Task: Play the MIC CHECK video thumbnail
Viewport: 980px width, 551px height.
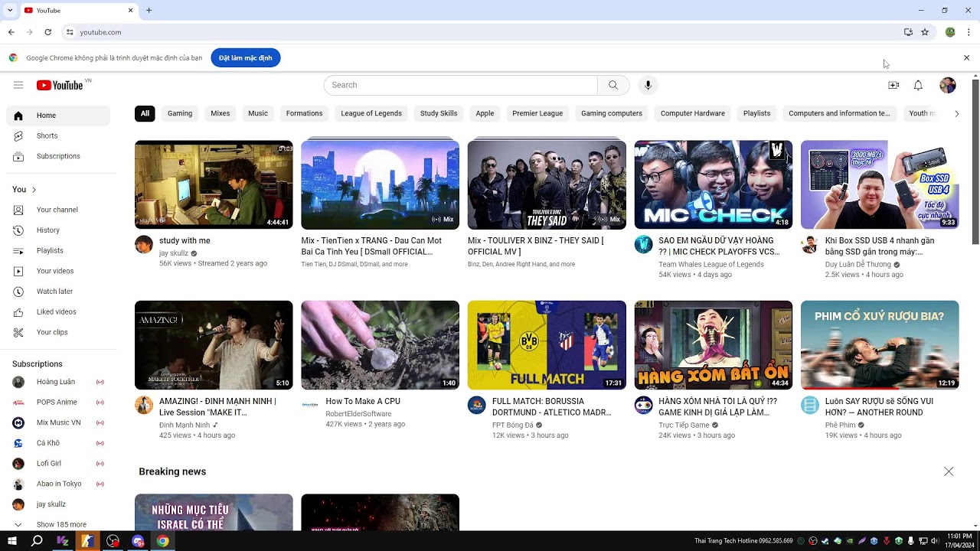Action: pyautogui.click(x=714, y=184)
